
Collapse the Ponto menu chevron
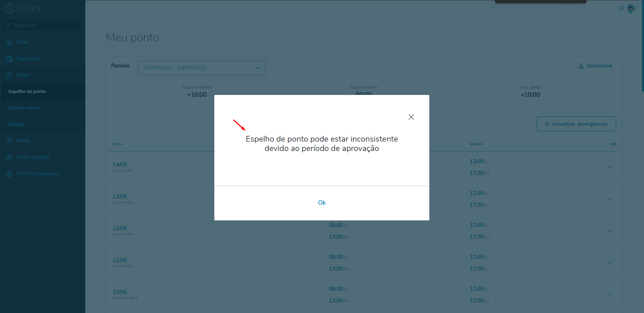[x=77, y=75]
